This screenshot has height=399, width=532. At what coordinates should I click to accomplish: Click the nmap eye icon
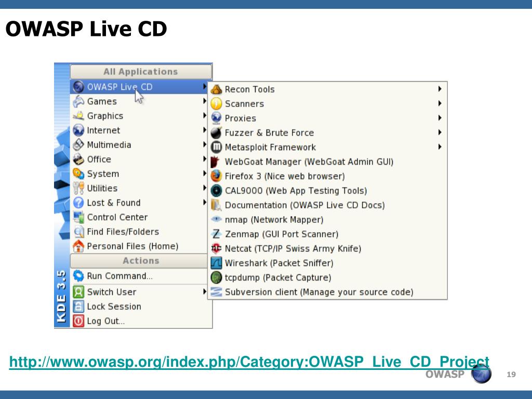click(216, 220)
